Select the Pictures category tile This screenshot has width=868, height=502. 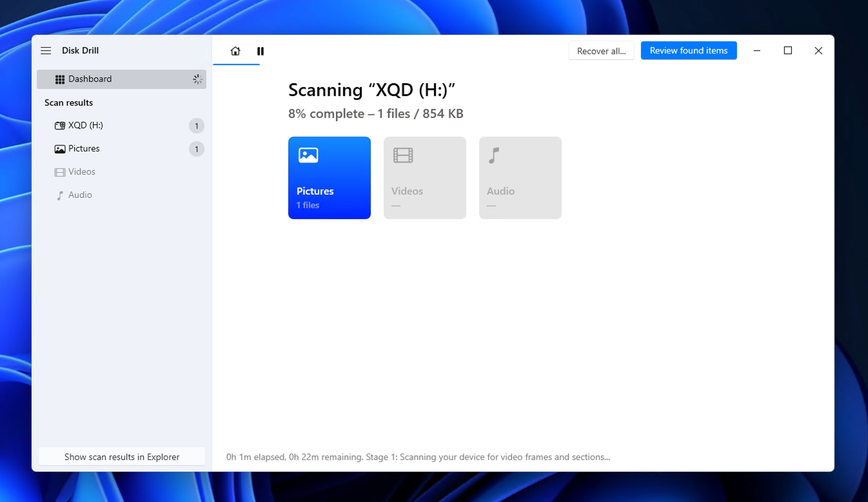coord(329,178)
